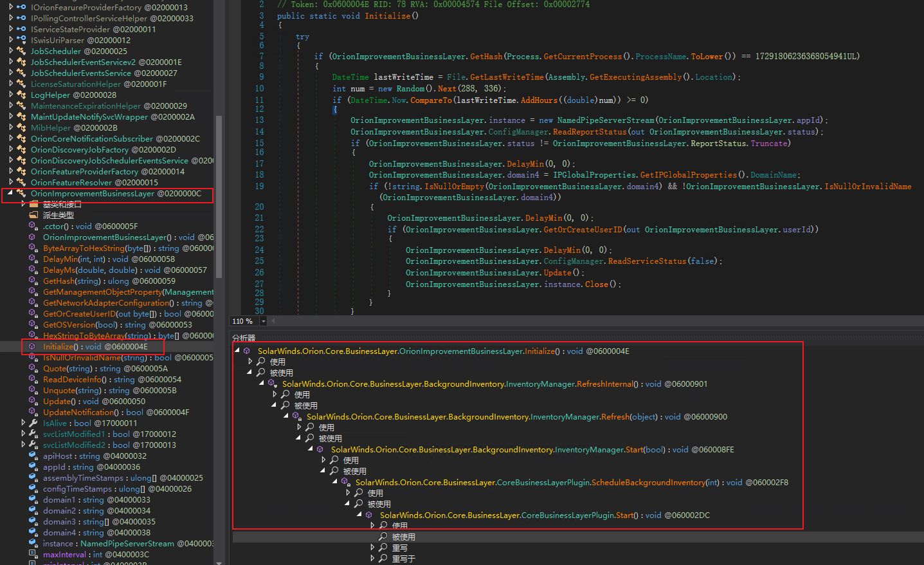
Task: Expand the LogHelper class node
Action: [x=11, y=95]
